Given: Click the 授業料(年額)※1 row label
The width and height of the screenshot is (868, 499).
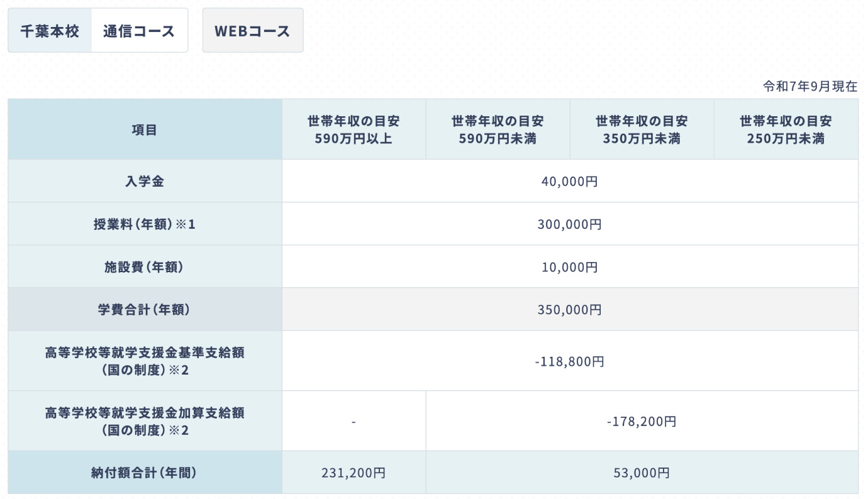Looking at the screenshot, I should tap(145, 224).
